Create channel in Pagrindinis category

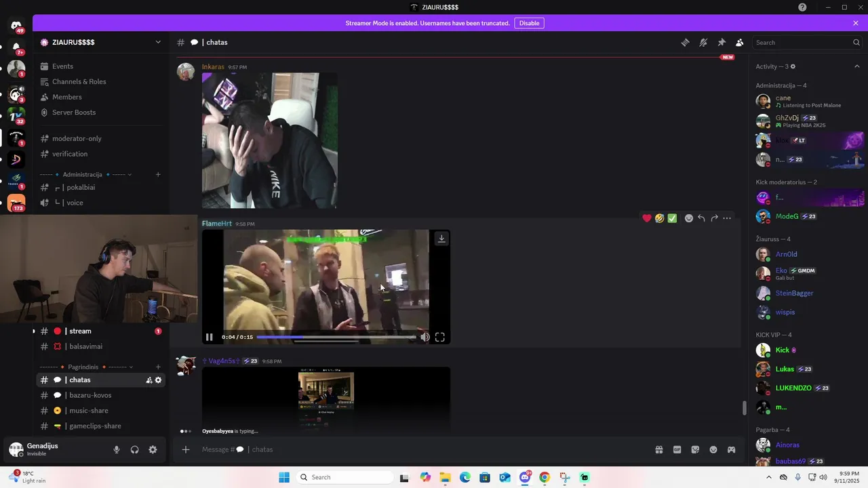158,367
